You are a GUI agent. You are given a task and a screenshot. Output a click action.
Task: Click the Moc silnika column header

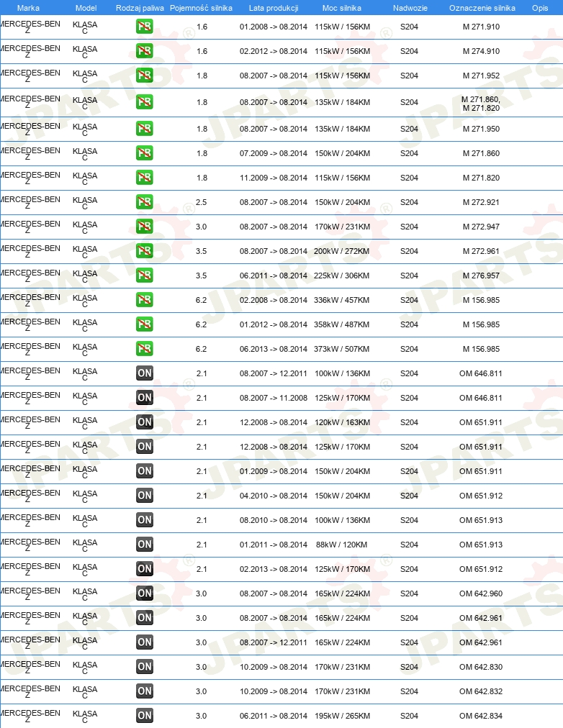pos(342,8)
